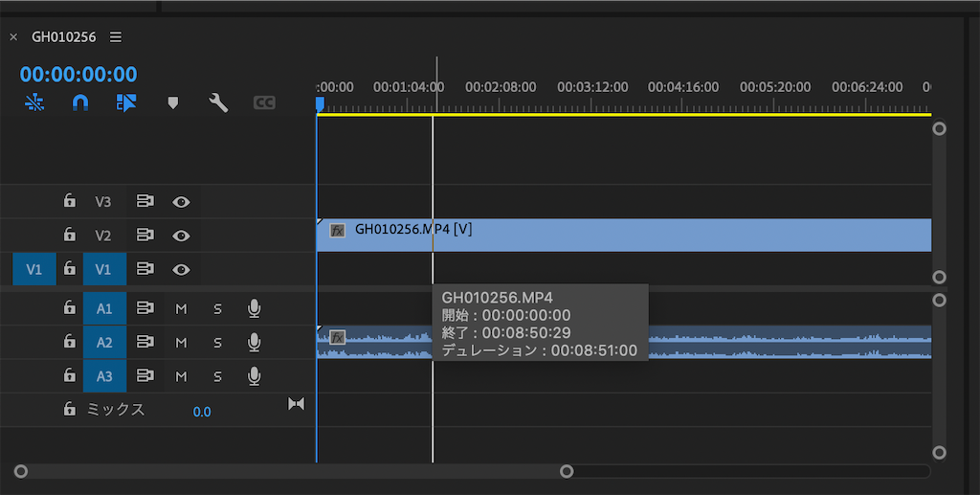
Task: Solo track A1
Action: tap(217, 308)
